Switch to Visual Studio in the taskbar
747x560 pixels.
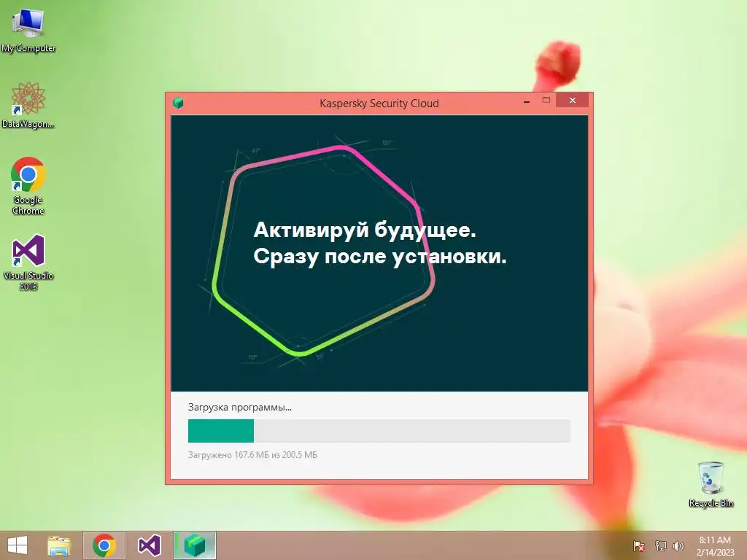tap(149, 545)
